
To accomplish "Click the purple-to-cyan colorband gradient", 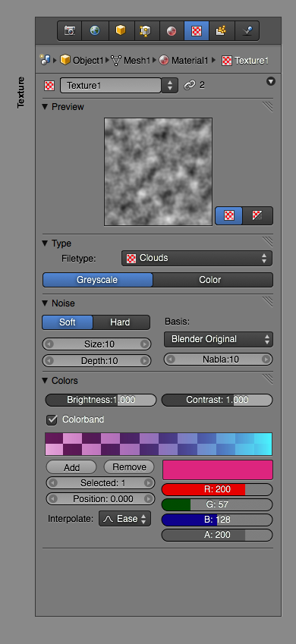I will (159, 444).
